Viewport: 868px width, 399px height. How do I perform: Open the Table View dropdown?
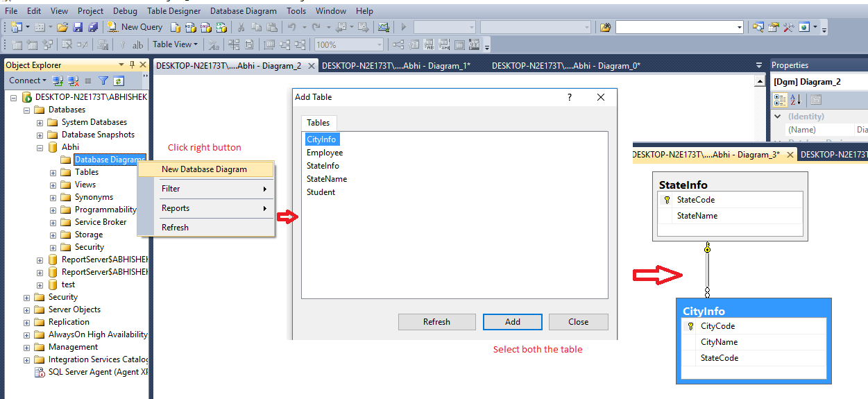tap(175, 44)
